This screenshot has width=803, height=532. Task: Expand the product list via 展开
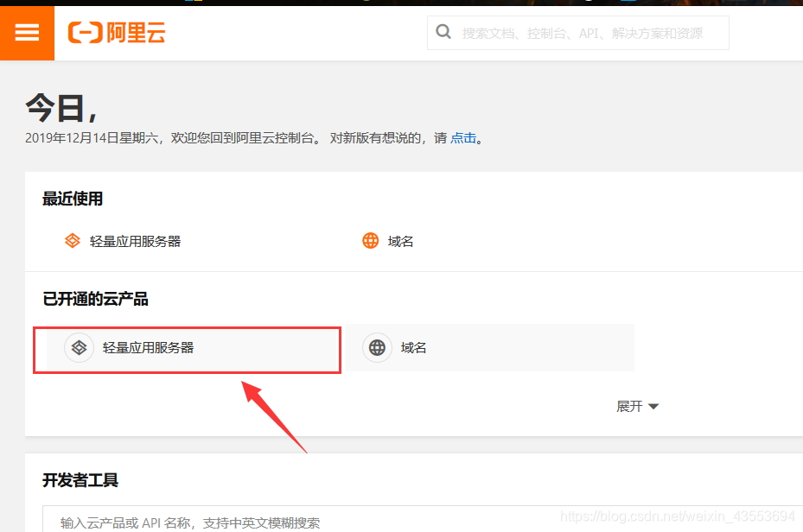tap(629, 405)
